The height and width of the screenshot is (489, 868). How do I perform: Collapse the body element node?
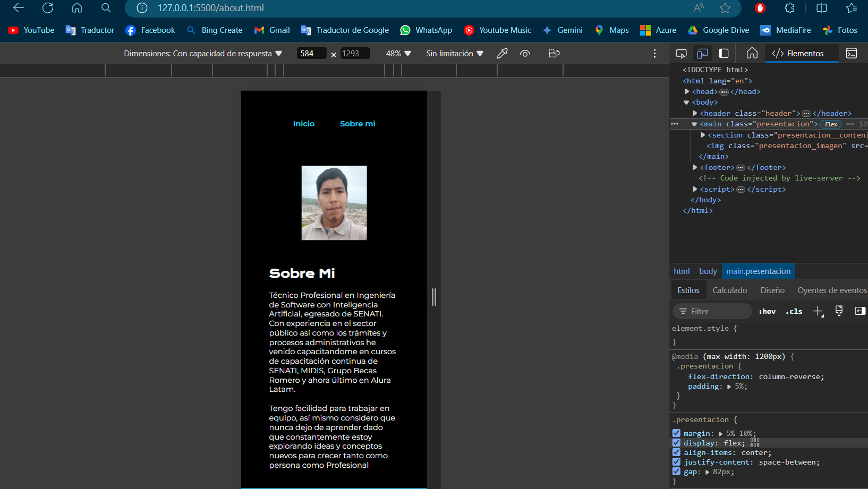pyautogui.click(x=686, y=102)
